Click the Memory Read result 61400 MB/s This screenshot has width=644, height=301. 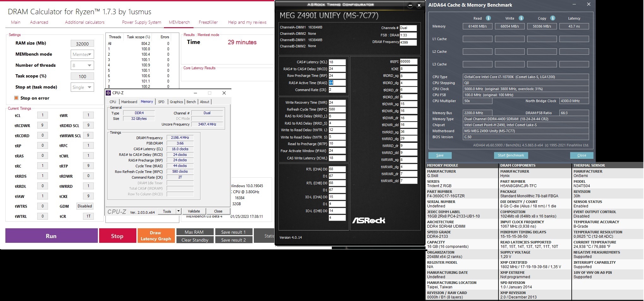[x=477, y=26]
